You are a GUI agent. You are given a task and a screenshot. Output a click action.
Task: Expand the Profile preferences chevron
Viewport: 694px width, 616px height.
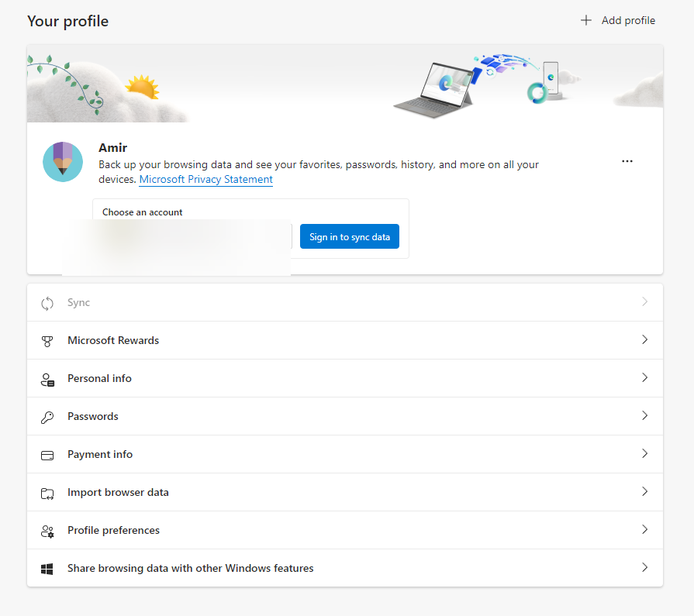pyautogui.click(x=644, y=530)
